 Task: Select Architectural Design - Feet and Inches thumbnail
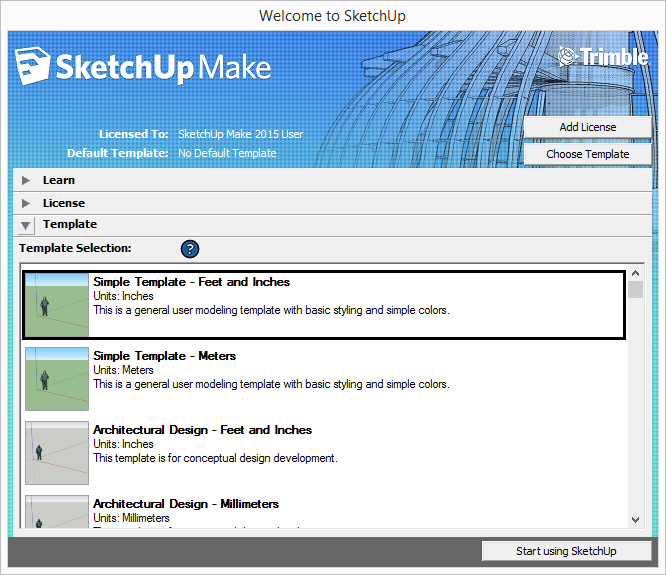pyautogui.click(x=57, y=453)
